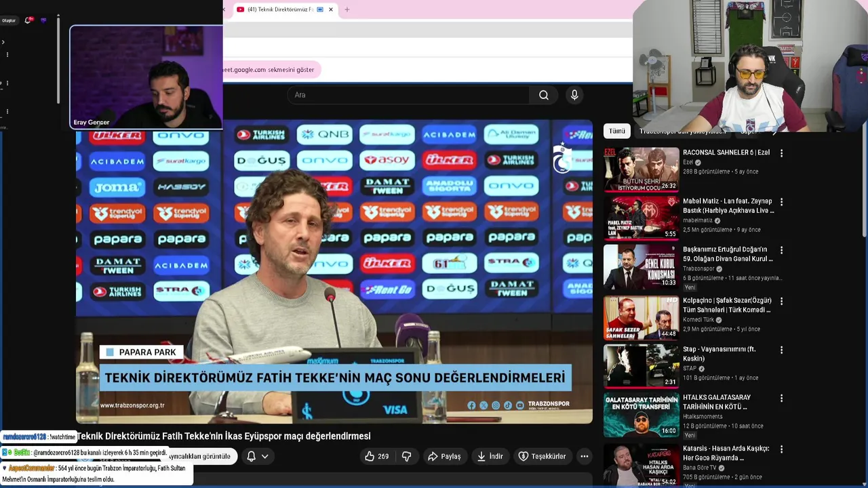Screen dimensions: 868x488
Task: Open Kolpaçino Şafak Sezer thumbnail
Action: 641,317
